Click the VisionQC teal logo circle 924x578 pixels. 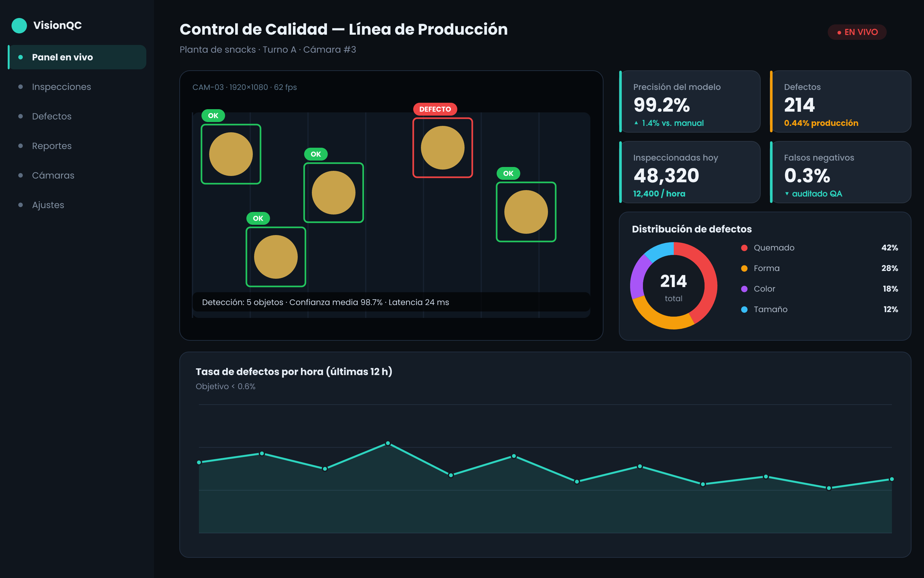point(19,26)
